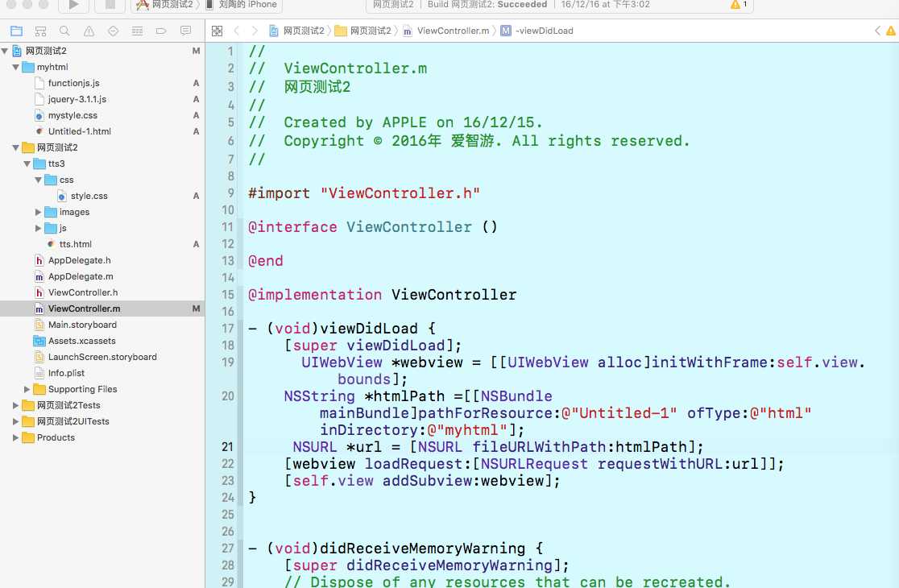Click -viewDidLoad in jump bar
899x588 pixels.
coord(537,31)
